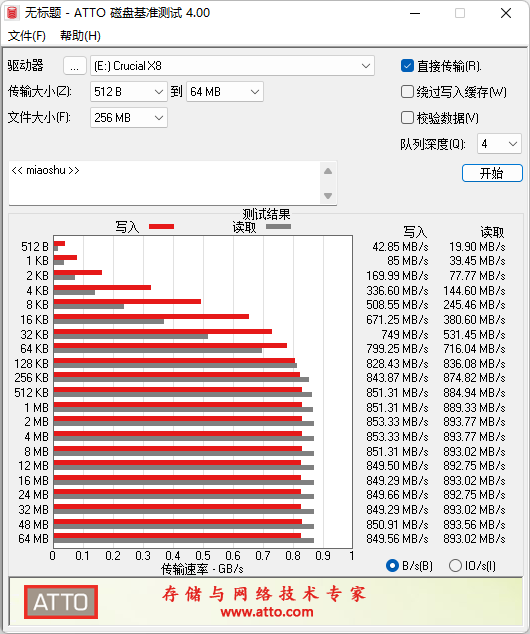Click the 8 KB read value 245.46 MB/s
The height and width of the screenshot is (634, 530).
click(x=474, y=305)
